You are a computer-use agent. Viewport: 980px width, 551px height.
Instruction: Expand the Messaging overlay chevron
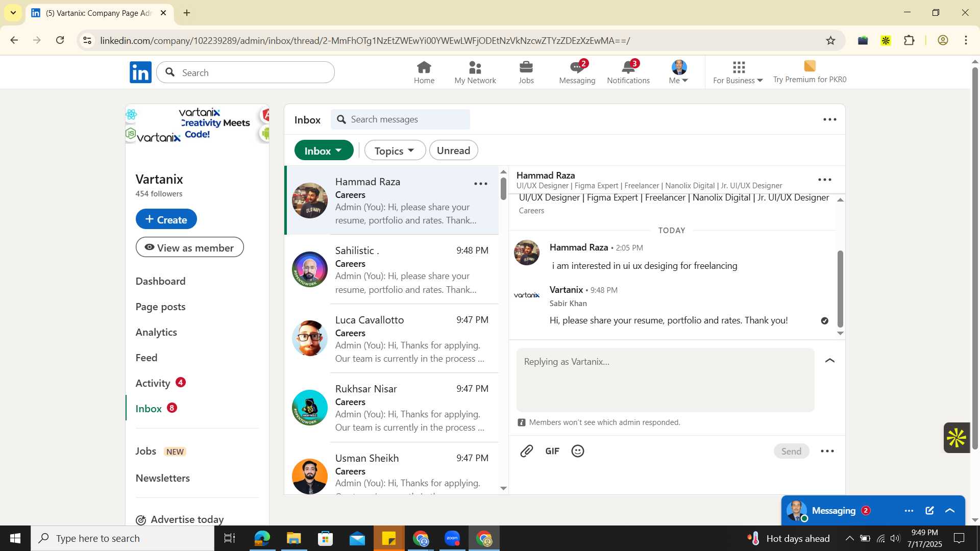[x=950, y=511]
